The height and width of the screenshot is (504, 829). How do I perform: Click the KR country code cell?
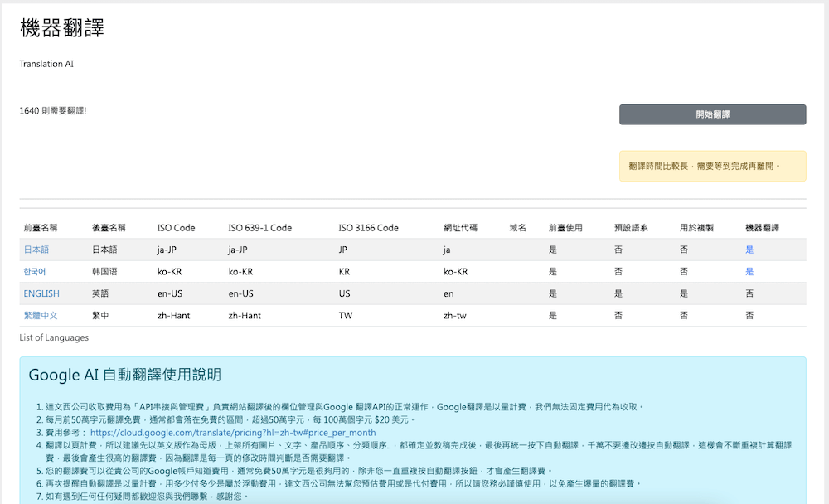[344, 271]
